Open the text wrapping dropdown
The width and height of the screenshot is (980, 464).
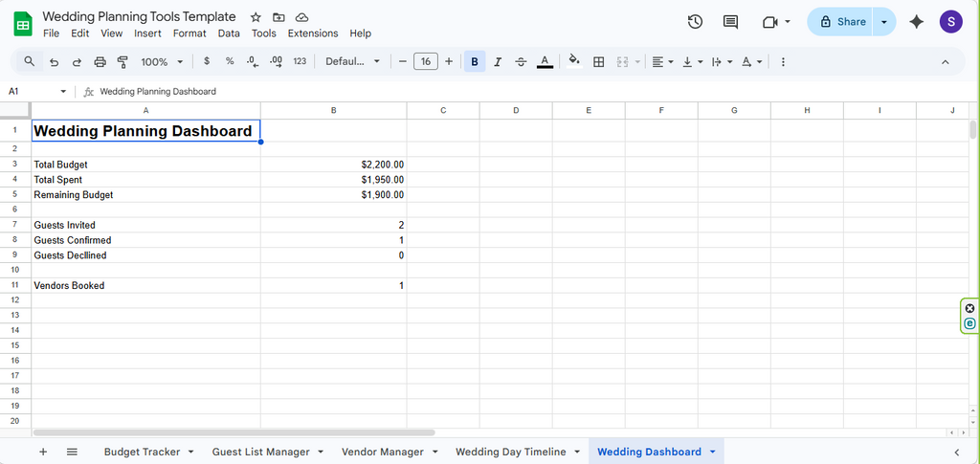click(x=723, y=62)
